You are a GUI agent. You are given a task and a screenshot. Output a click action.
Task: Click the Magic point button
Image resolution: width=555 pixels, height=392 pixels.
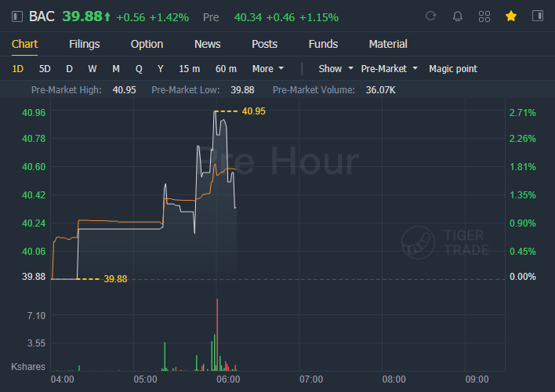pyautogui.click(x=453, y=69)
